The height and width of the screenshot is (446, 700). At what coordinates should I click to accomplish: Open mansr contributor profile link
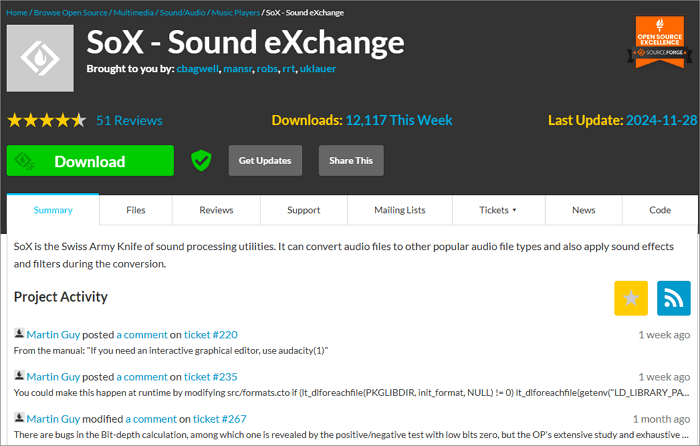click(238, 69)
